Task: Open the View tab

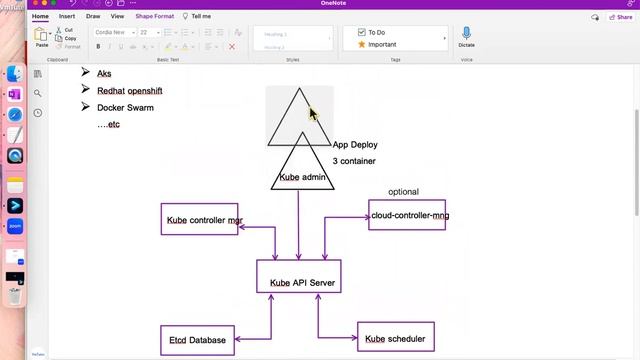Action: click(x=118, y=16)
